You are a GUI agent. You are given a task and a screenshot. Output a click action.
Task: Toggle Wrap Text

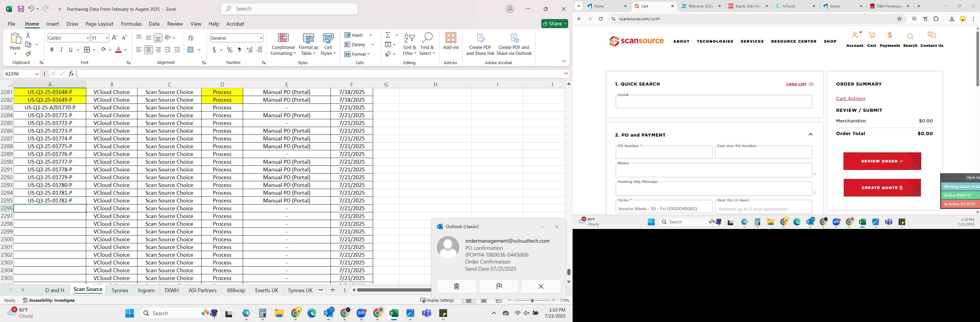pyautogui.click(x=191, y=38)
